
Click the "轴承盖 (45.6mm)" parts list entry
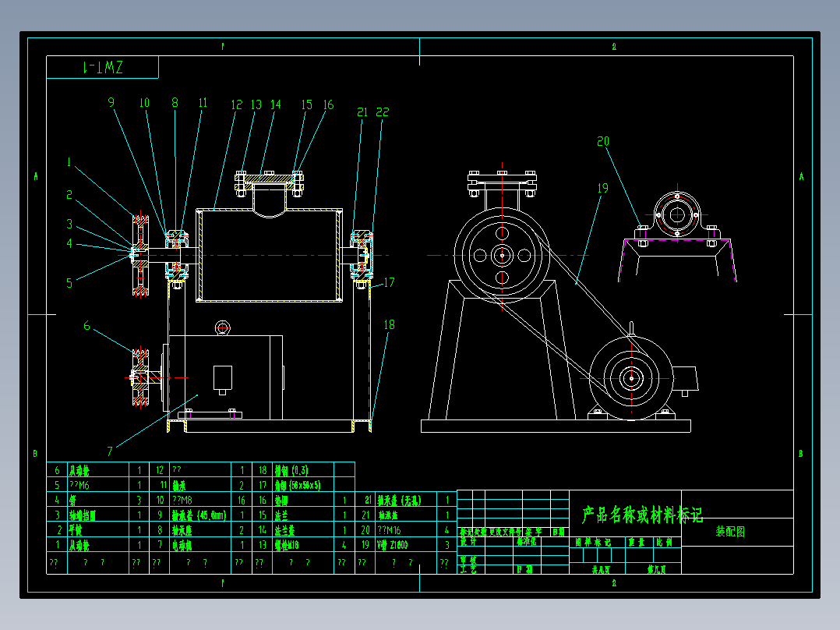[199, 515]
